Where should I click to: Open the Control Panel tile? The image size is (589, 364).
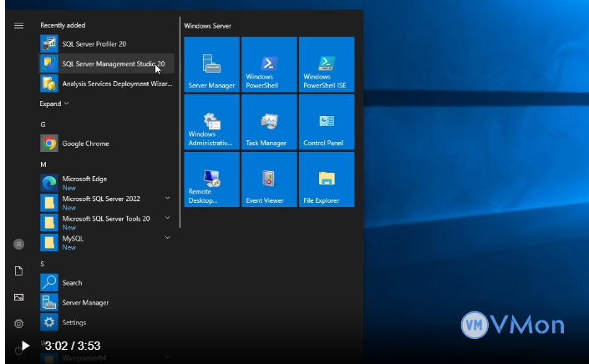pyautogui.click(x=327, y=122)
